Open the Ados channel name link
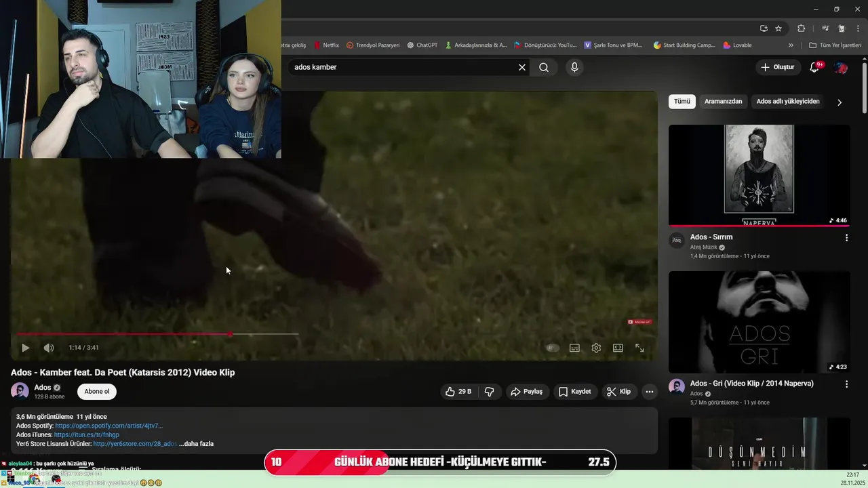The height and width of the screenshot is (488, 868). pyautogui.click(x=43, y=388)
